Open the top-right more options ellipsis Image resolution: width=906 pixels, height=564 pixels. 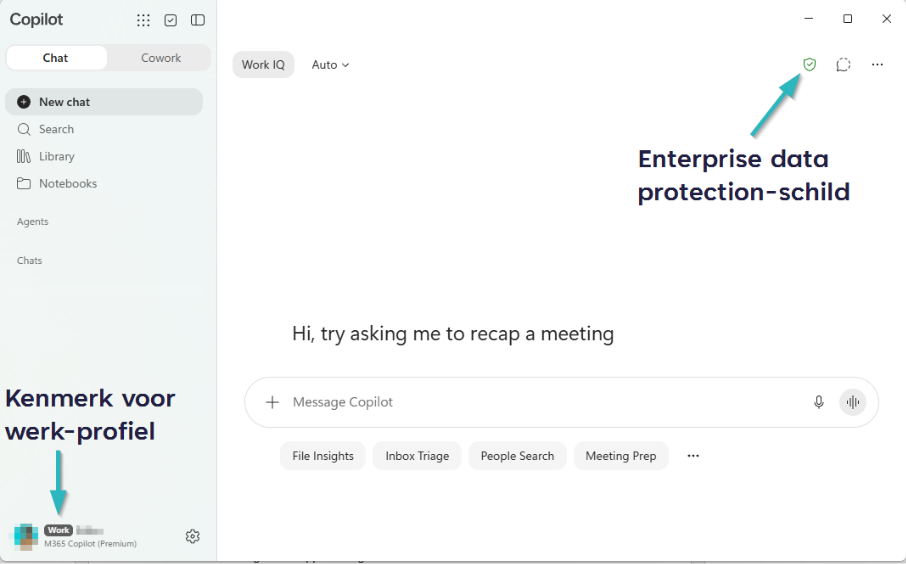[x=877, y=65]
